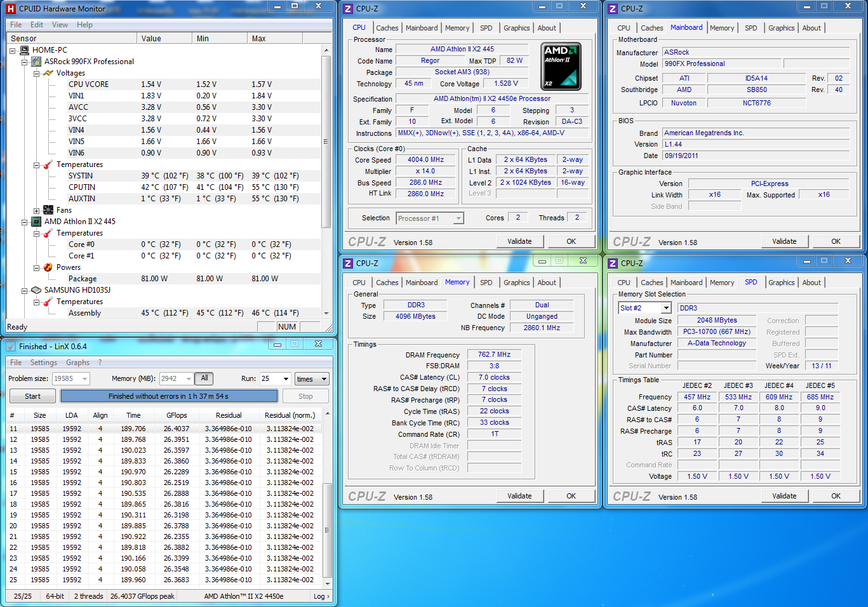The width and height of the screenshot is (868, 607).
Task: Open LinX Graphs menu
Action: coord(77,363)
